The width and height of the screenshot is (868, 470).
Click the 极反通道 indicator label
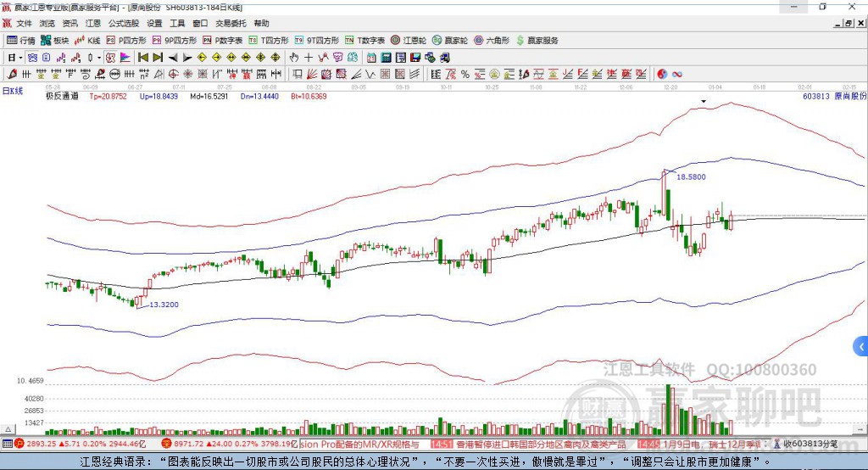[62, 97]
